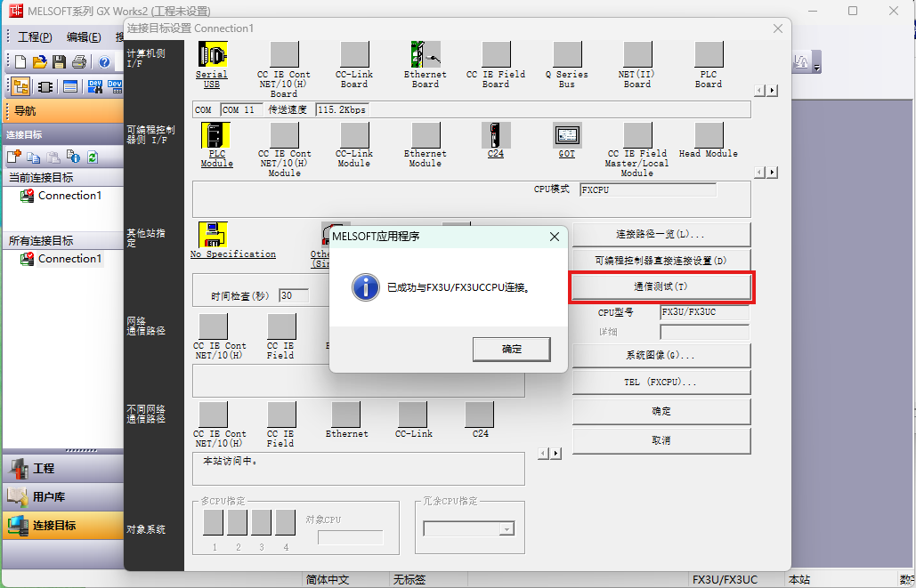Screen dimensions: 916x588
Task: Click the chip-shaped module toolbar icon
Action: (45, 87)
